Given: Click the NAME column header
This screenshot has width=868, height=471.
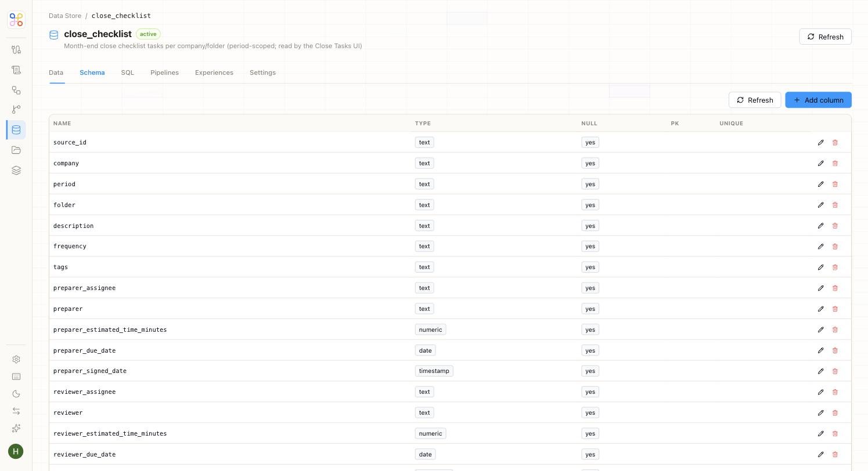Looking at the screenshot, I should tap(62, 124).
